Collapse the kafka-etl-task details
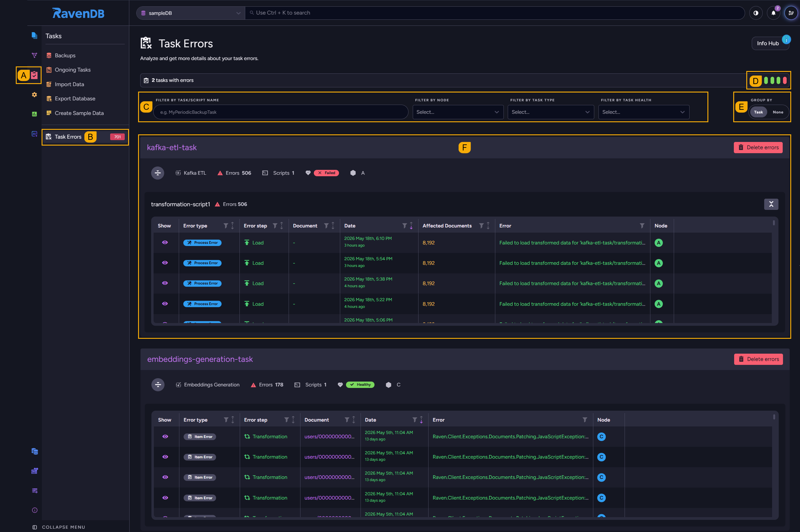 (x=158, y=173)
